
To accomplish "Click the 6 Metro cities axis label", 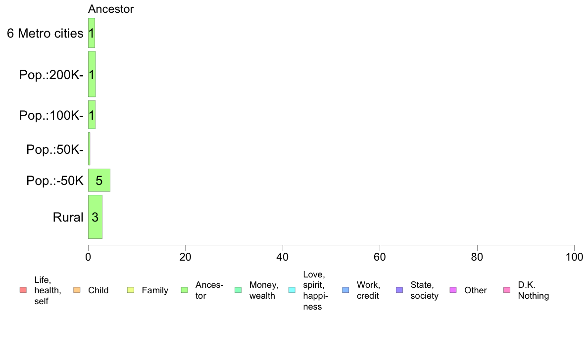I will pyautogui.click(x=45, y=33).
